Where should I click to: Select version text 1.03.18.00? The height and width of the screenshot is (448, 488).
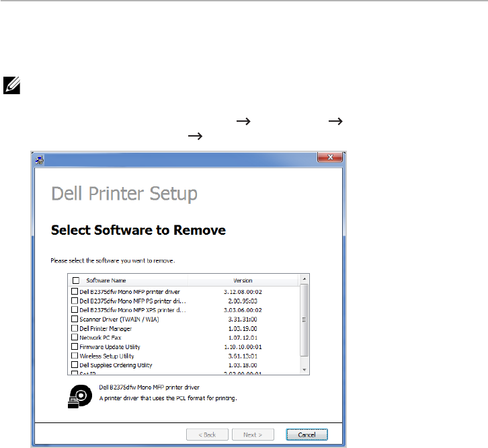(243, 365)
